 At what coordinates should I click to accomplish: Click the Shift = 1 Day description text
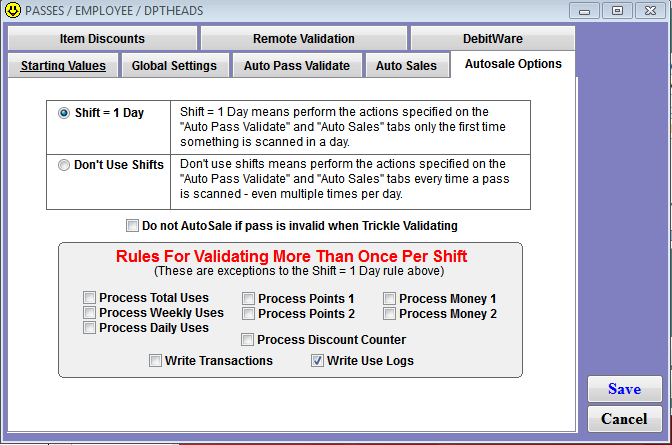point(343,127)
